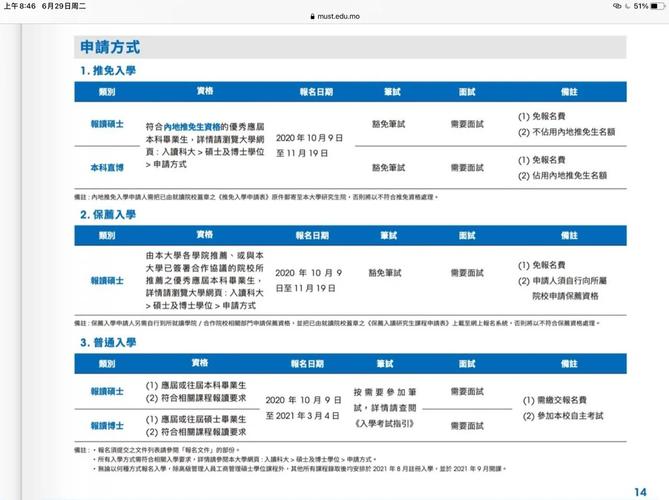669x500 pixels.
Task: Tap 豁免筆試 in 本科直博 row
Action: click(388, 168)
